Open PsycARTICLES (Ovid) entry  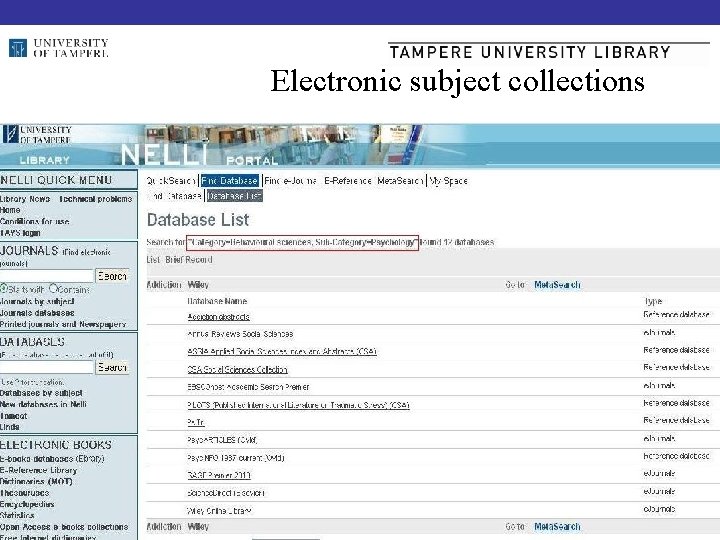pos(222,439)
